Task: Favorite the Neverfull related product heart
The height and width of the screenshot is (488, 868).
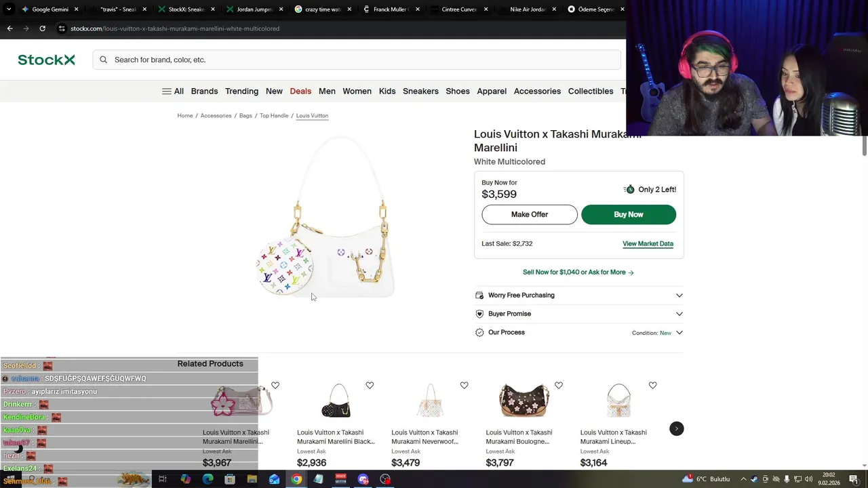Action: (x=464, y=385)
